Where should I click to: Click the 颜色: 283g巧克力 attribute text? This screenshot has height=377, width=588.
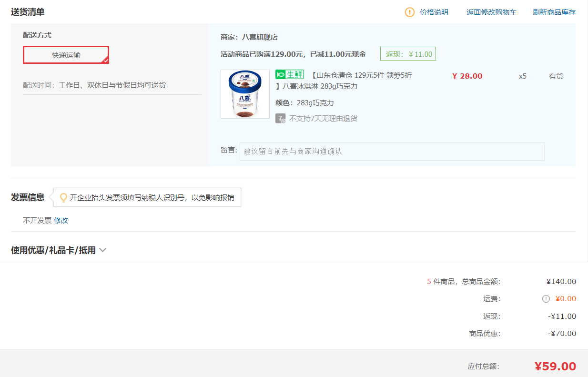pyautogui.click(x=304, y=103)
